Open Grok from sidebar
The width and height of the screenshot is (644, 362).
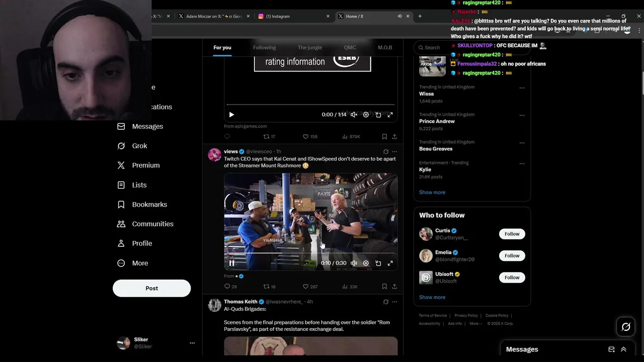pos(132,146)
